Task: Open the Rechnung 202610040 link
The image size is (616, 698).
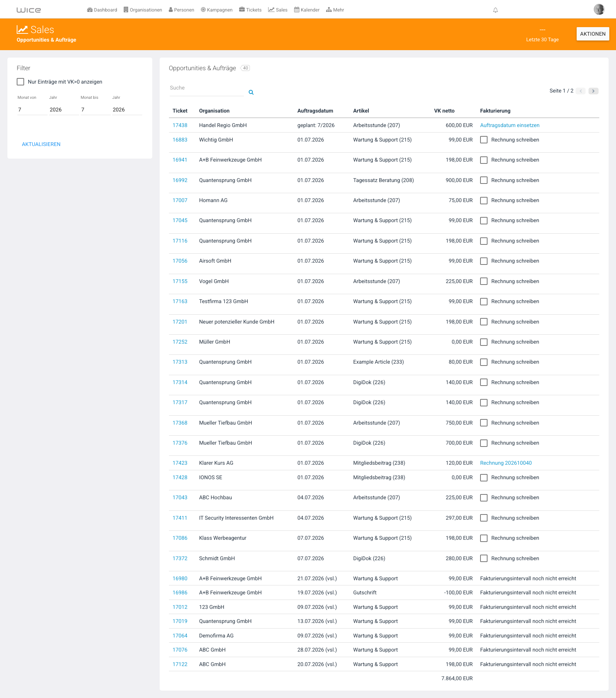Action: click(506, 463)
